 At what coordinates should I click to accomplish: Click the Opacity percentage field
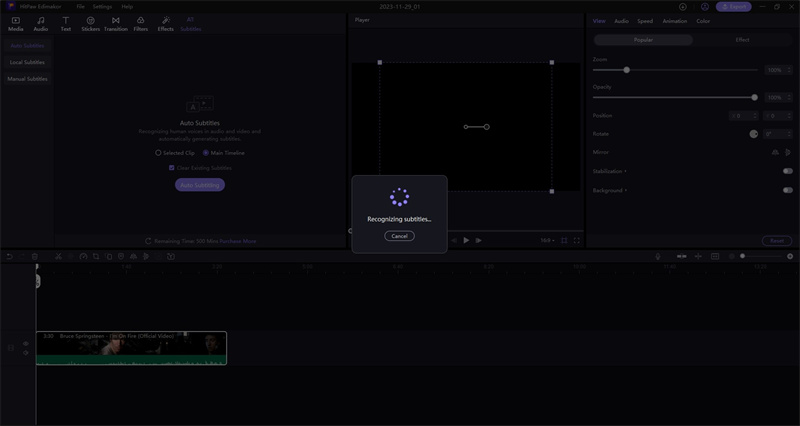(778, 97)
